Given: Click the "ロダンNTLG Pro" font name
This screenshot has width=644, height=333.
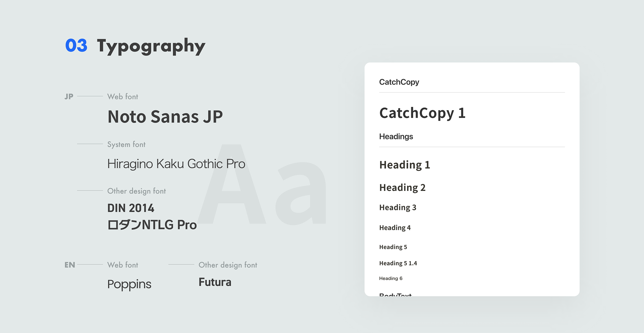Looking at the screenshot, I should coord(152,225).
